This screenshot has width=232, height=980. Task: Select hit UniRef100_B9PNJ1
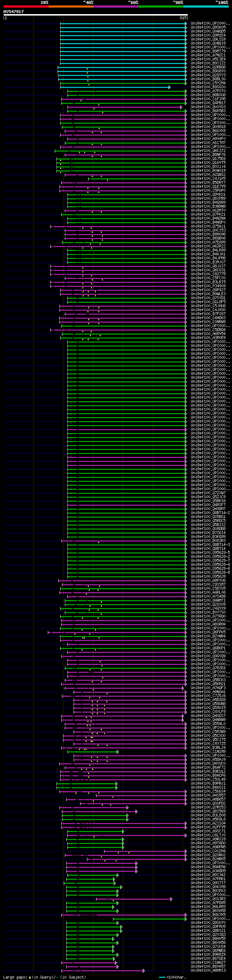(208, 784)
